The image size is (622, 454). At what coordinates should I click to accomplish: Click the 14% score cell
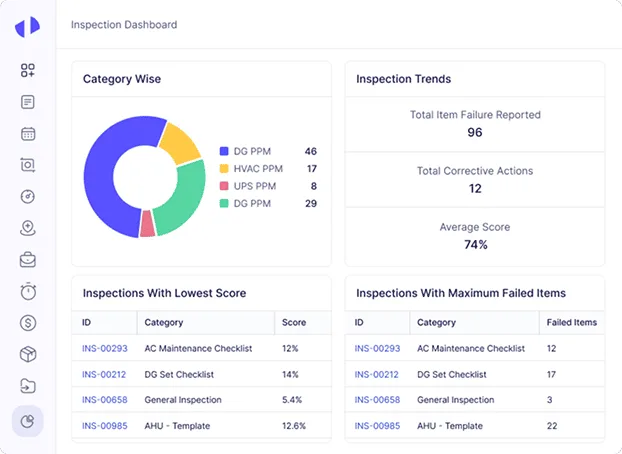pos(290,374)
